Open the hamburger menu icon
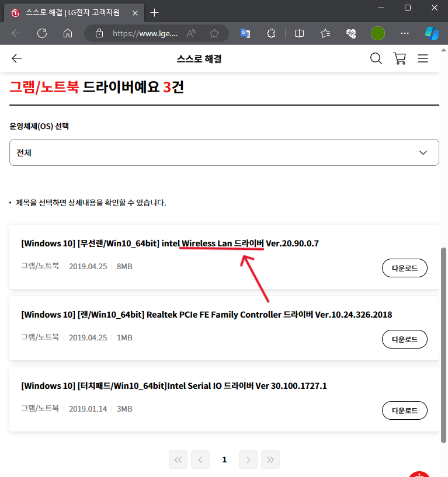This screenshot has width=448, height=477. (423, 58)
